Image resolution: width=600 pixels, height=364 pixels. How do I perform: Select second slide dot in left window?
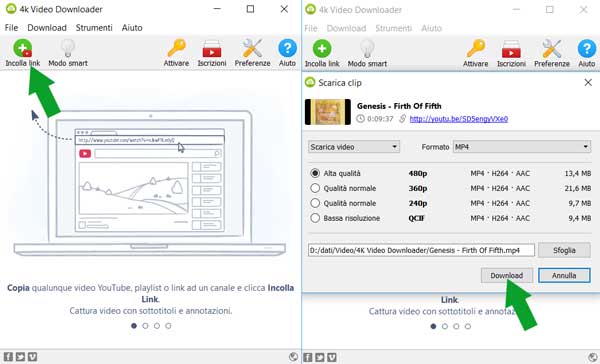click(145, 326)
